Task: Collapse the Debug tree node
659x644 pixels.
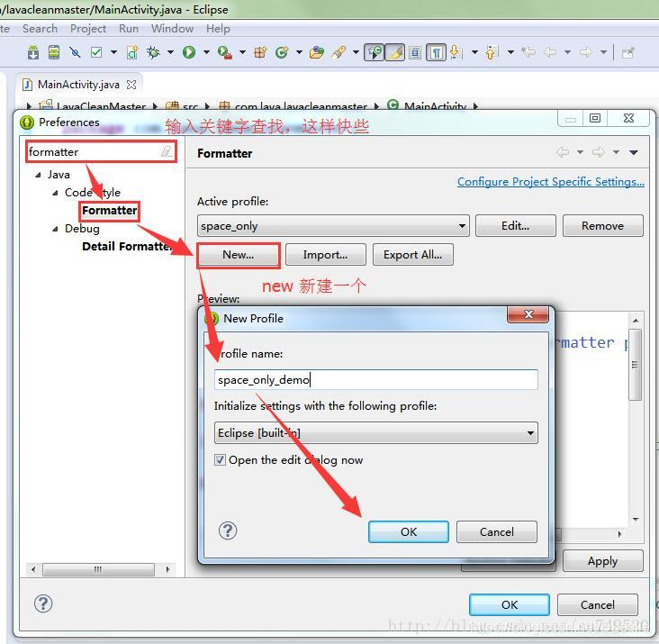Action: click(55, 229)
